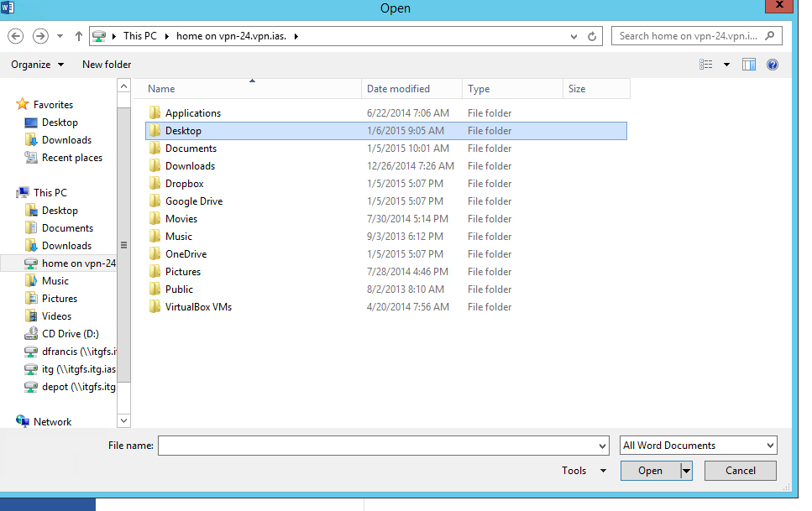812x511 pixels.
Task: Select the Documents folder in file list
Action: pos(386,149)
